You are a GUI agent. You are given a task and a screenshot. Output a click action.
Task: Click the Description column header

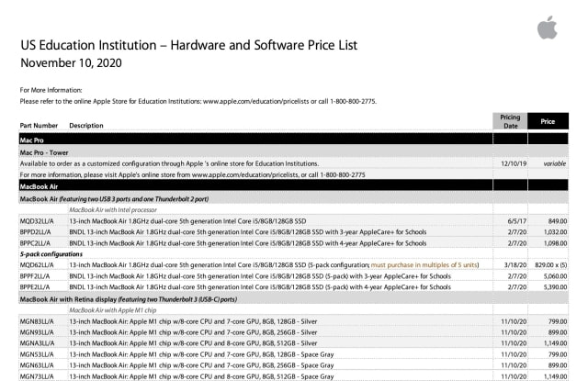click(86, 126)
